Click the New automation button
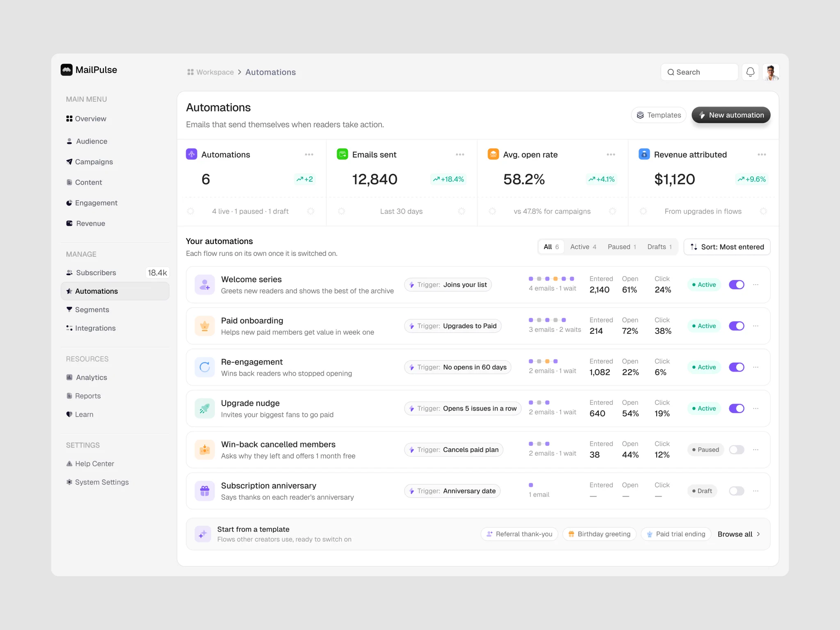840x630 pixels. tap(731, 115)
